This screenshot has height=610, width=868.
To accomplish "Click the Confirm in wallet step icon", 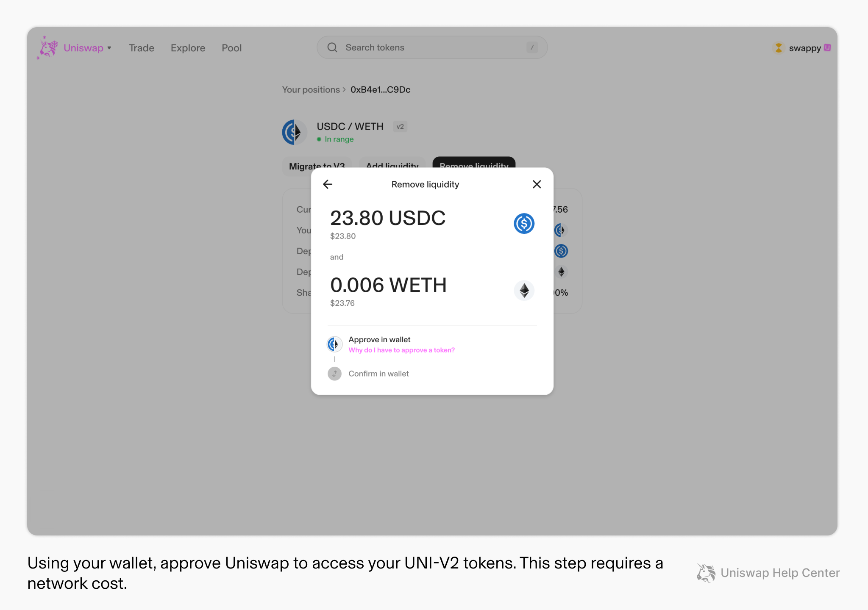I will 334,374.
